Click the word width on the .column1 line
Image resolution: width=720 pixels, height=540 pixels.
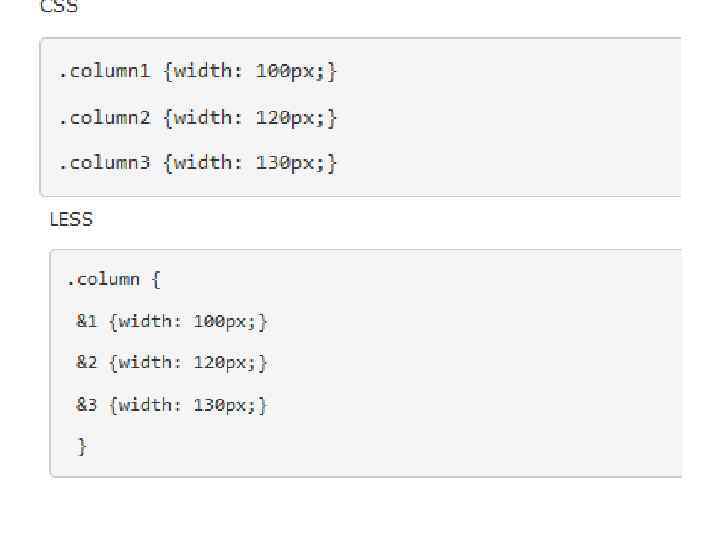(x=203, y=71)
